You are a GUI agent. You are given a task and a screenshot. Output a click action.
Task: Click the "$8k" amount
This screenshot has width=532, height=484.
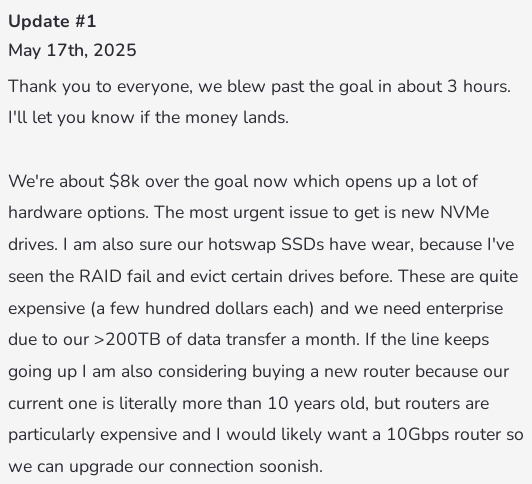click(x=125, y=181)
